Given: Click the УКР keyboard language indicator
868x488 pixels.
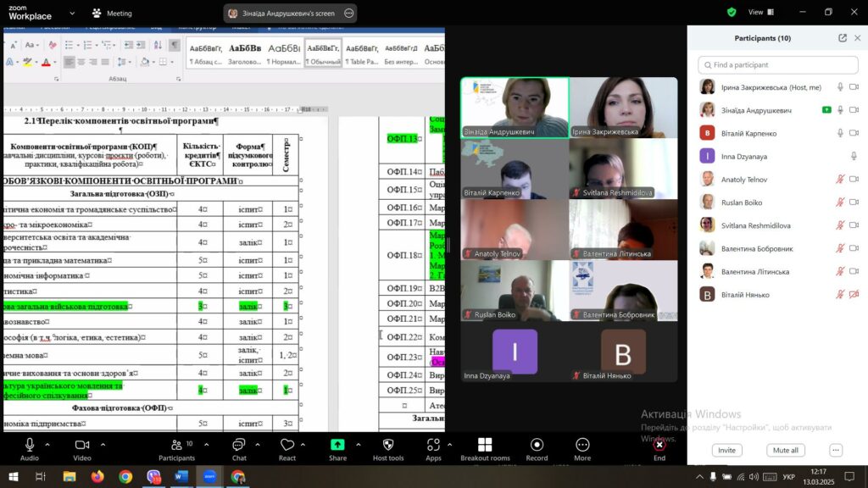Looking at the screenshot, I should (789, 477).
